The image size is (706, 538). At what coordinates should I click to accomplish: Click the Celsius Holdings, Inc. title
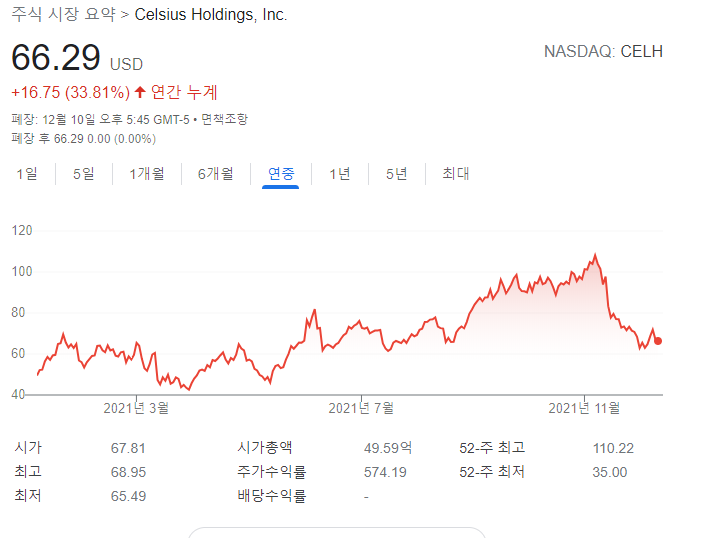(211, 14)
